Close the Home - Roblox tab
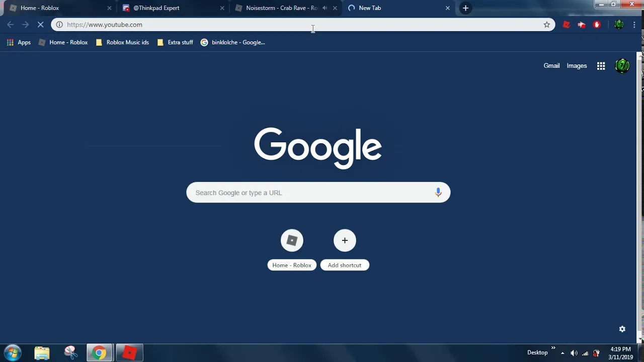644x362 pixels. (x=109, y=8)
